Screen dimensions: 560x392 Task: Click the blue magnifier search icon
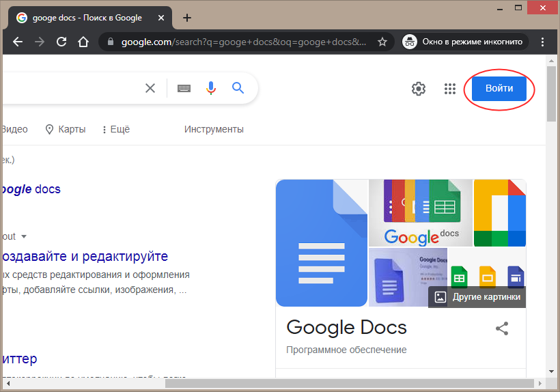pos(238,88)
